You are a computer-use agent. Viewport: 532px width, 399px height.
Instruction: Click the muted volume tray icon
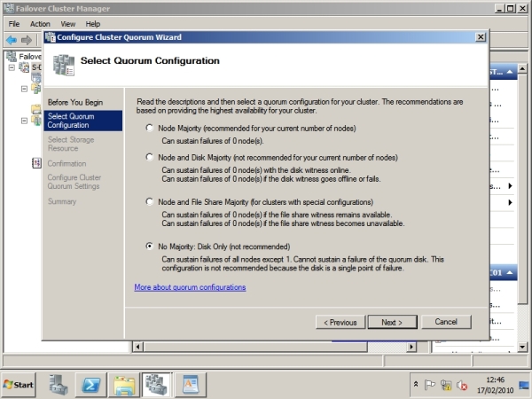click(x=462, y=385)
